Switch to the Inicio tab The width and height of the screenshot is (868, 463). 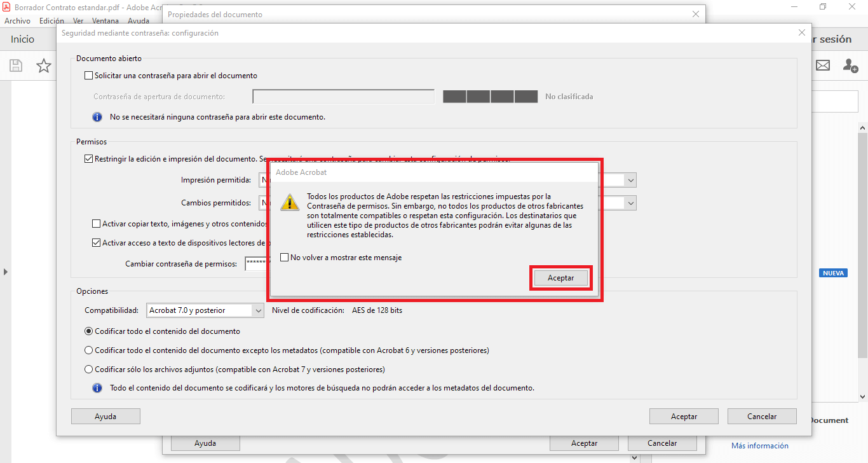[x=23, y=39]
